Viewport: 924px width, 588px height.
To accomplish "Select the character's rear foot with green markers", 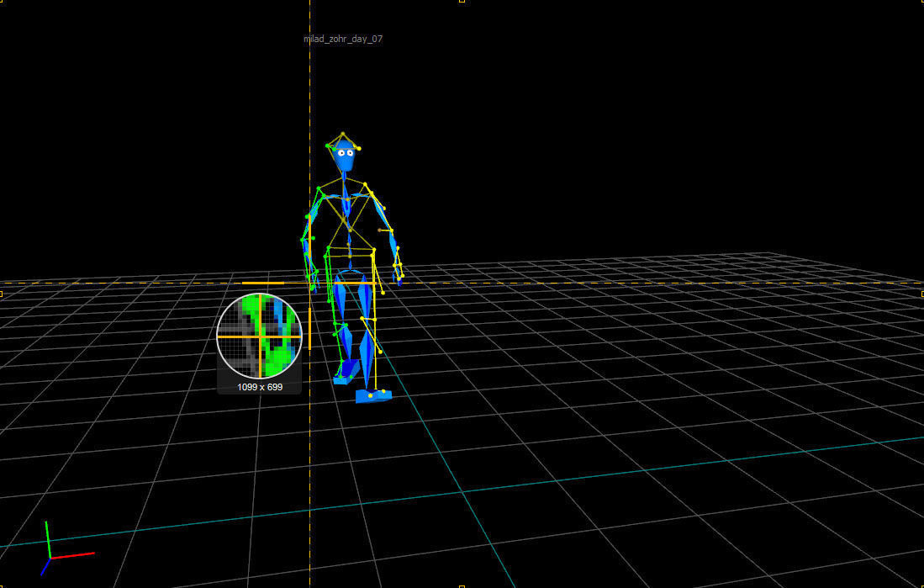I will click(x=346, y=373).
